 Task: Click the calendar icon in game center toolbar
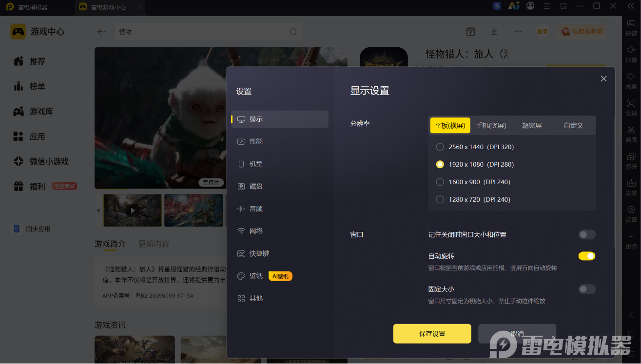(470, 31)
